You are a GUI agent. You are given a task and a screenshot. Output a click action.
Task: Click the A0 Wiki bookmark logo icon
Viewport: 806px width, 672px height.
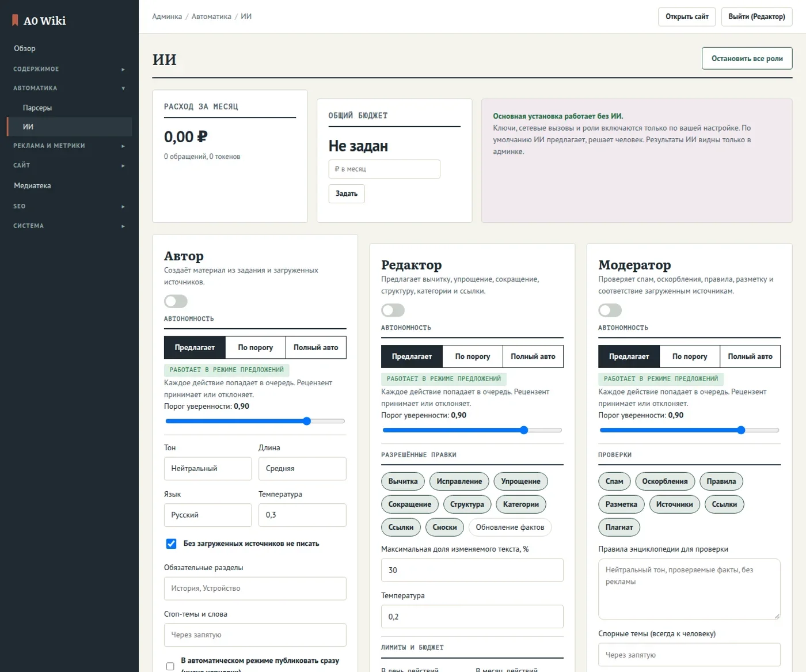[x=16, y=20]
